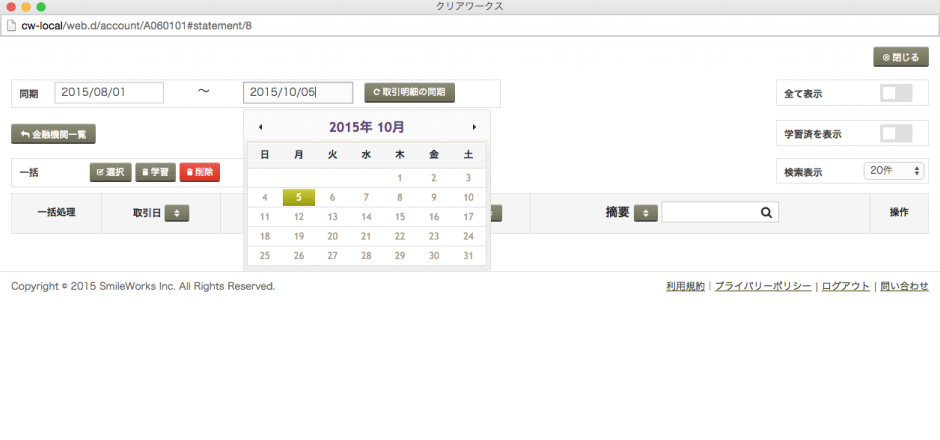
Task: Go back to 金融機関一覧
Action: coord(53,134)
